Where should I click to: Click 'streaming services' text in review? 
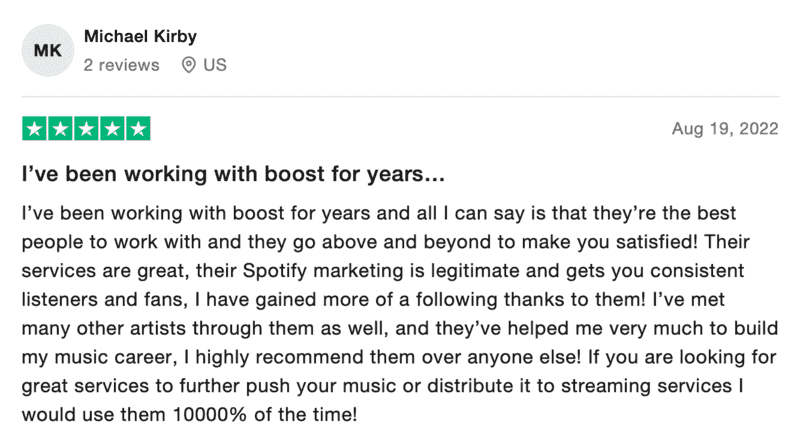click(x=646, y=386)
